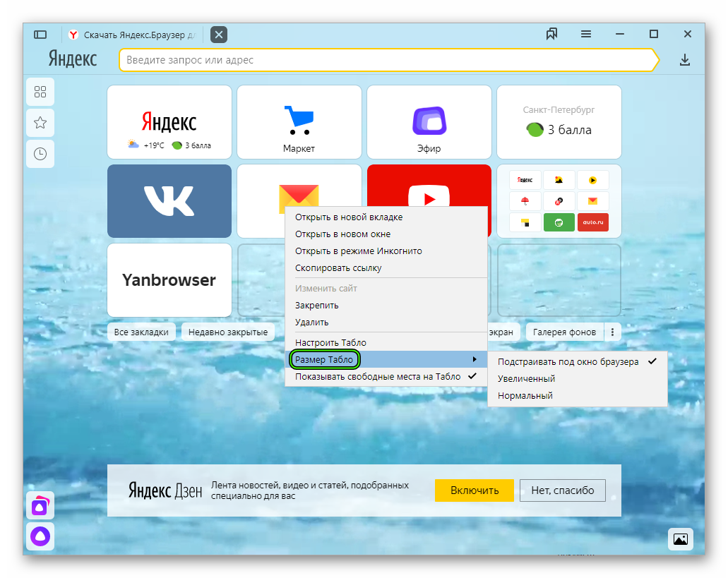Click the address bar search field
The image size is (728, 578).
point(389,60)
